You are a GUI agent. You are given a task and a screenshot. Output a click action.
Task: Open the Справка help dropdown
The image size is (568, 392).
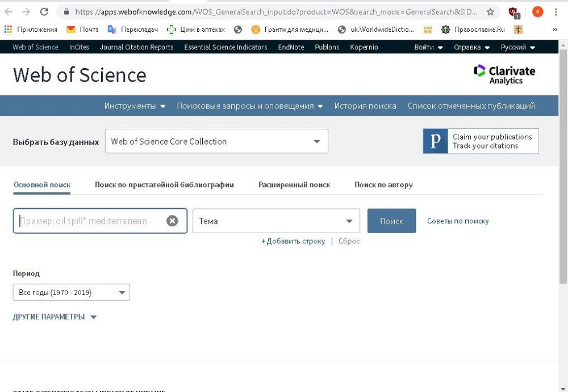471,47
